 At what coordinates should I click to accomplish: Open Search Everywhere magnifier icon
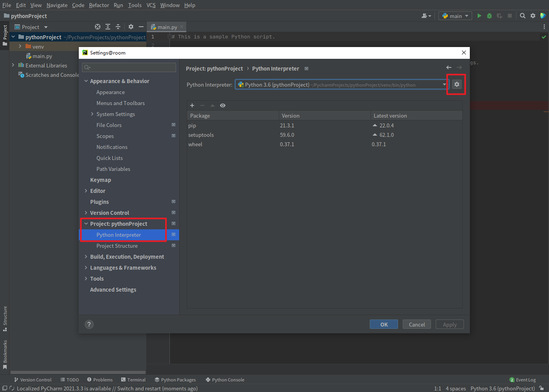click(523, 16)
